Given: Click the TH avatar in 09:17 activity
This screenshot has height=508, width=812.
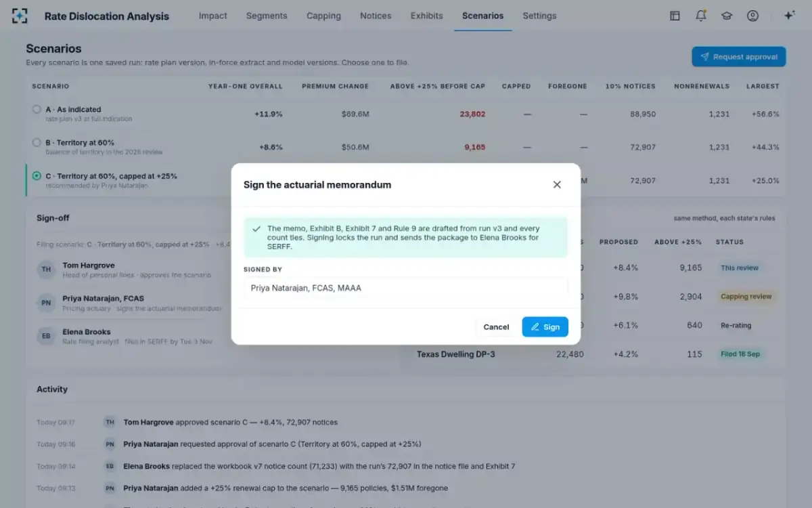Looking at the screenshot, I should (109, 422).
